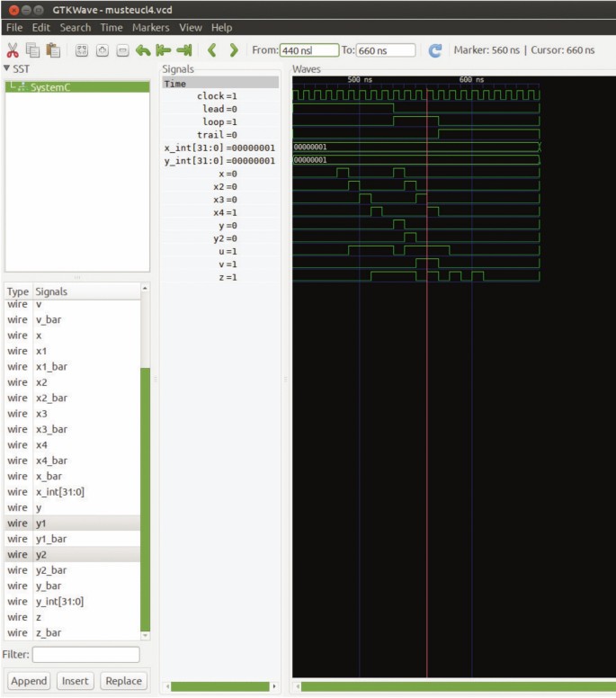Screen dimensions: 616x698
Task: Select wire z_bar in signal list
Action: tap(73, 632)
